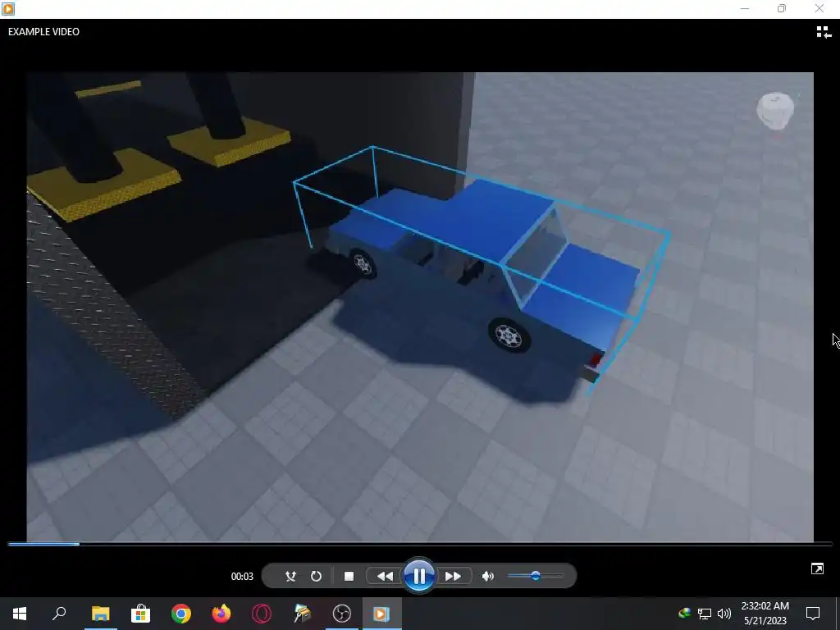
Task: Click the Media Player title bar icon
Action: click(8, 8)
